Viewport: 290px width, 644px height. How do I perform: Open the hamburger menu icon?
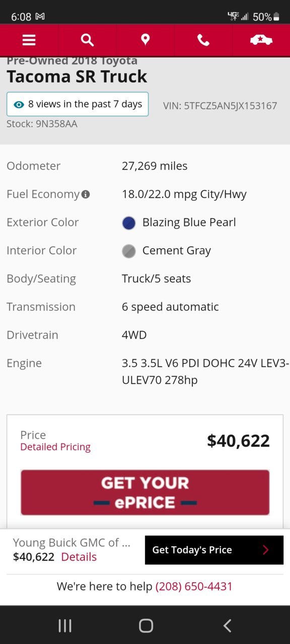click(29, 40)
